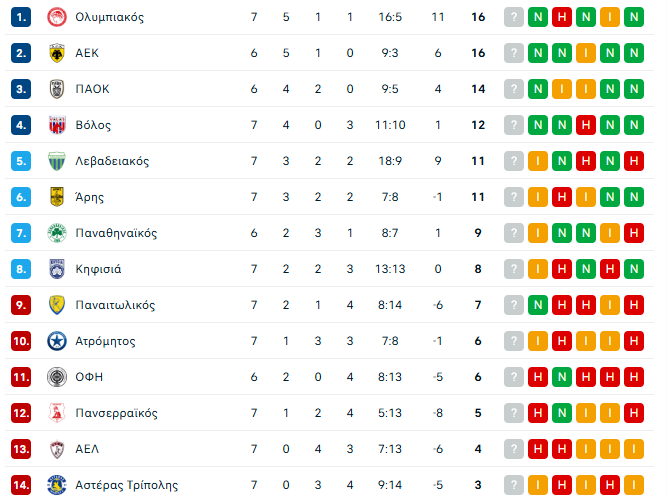Click the ΠΑΟΚ team logo

pyautogui.click(x=56, y=89)
